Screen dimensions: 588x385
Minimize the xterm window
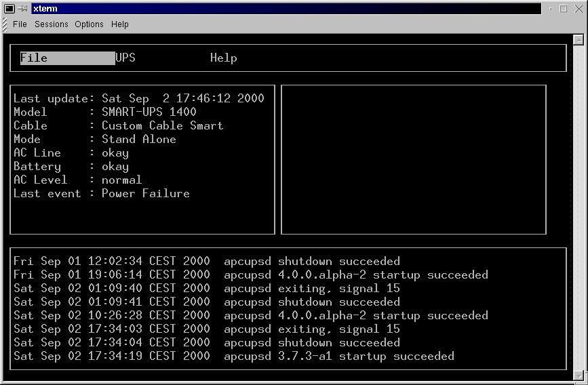551,9
